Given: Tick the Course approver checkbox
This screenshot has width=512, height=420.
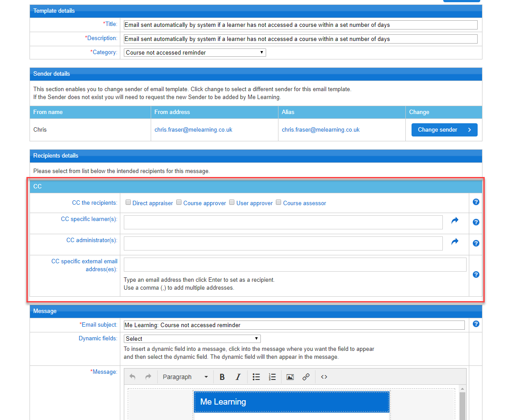Looking at the screenshot, I should 179,203.
